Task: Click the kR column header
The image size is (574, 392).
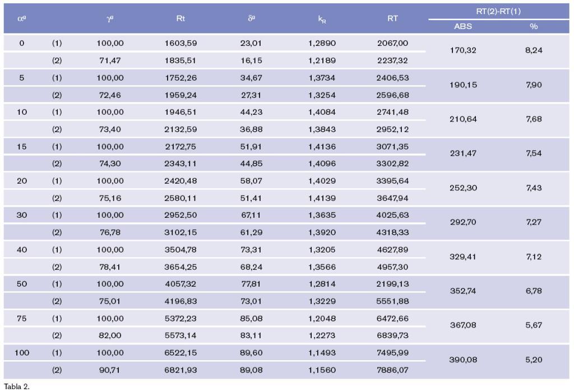Action: pyautogui.click(x=322, y=19)
